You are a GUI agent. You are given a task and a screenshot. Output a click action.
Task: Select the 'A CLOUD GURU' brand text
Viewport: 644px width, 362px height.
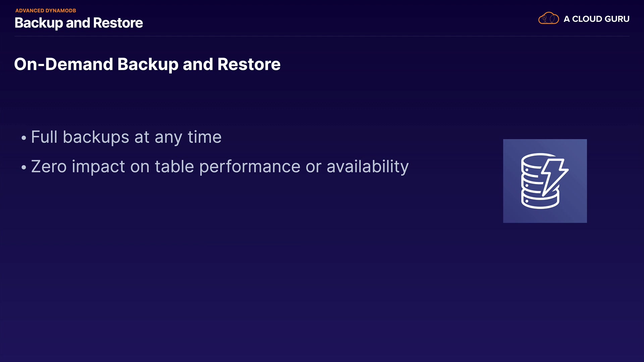tap(596, 19)
